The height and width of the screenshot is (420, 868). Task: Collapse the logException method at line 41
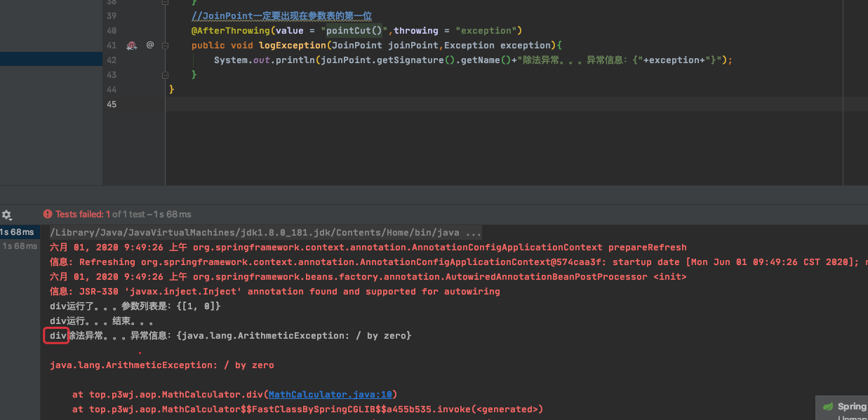pos(166,46)
